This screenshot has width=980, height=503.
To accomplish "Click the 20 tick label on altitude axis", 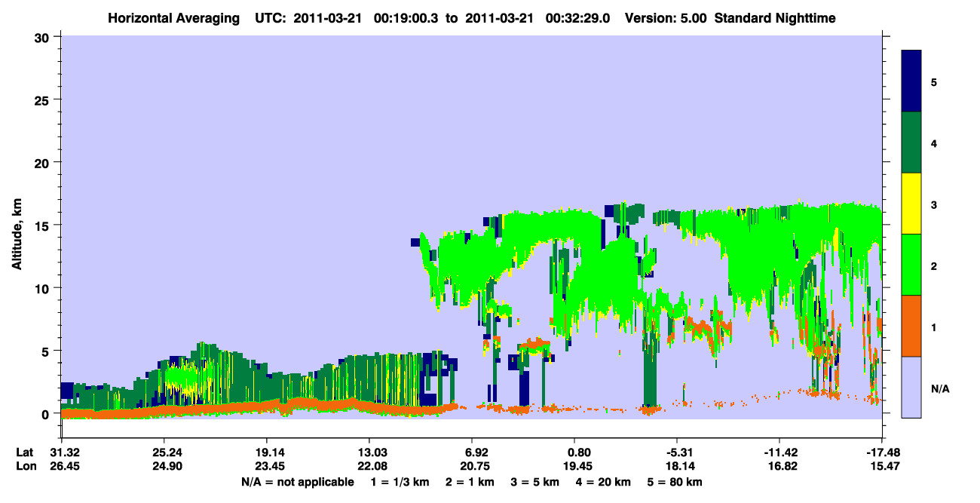I will click(42, 162).
